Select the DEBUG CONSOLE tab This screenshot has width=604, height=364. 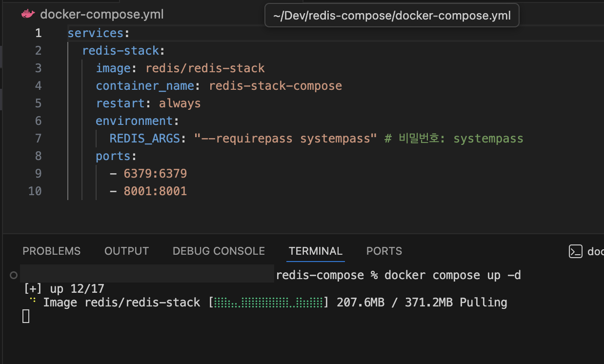click(x=219, y=251)
